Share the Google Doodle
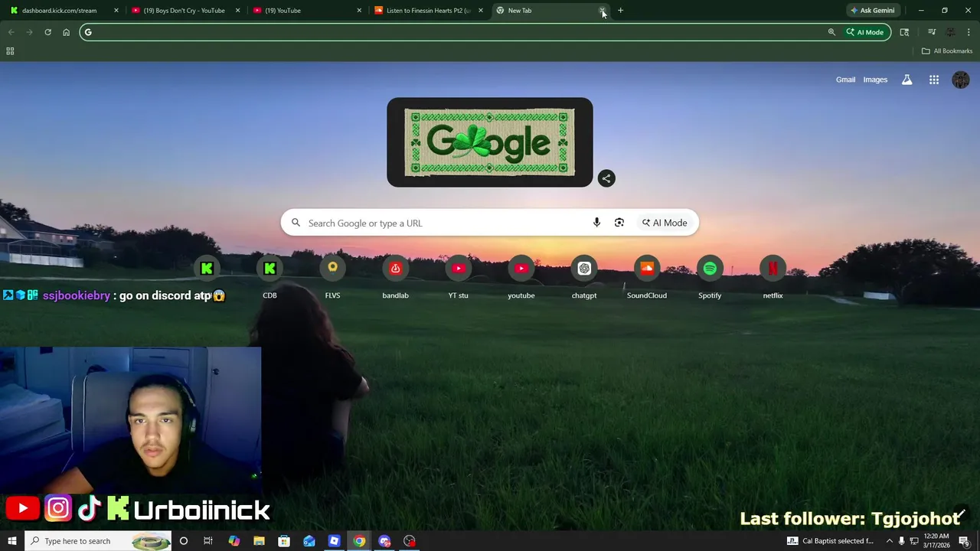Viewport: 980px width, 551px height. pos(606,178)
